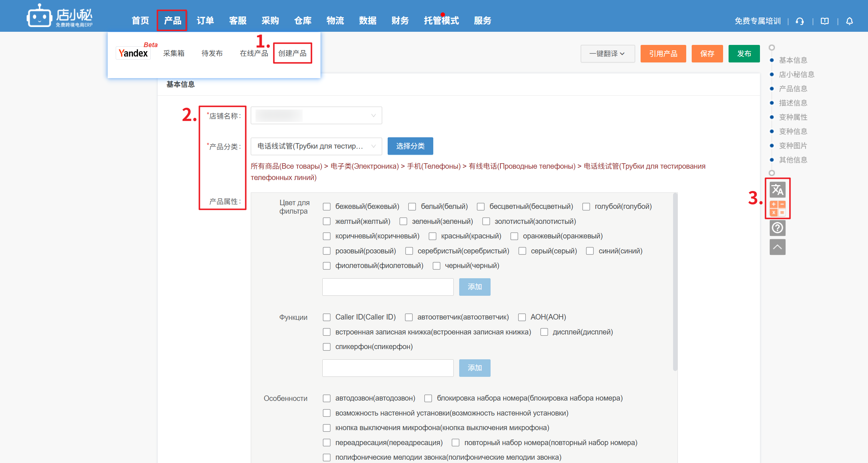Click the back-to-top arrow icon
Screen dimensions: 868x463
(777, 247)
